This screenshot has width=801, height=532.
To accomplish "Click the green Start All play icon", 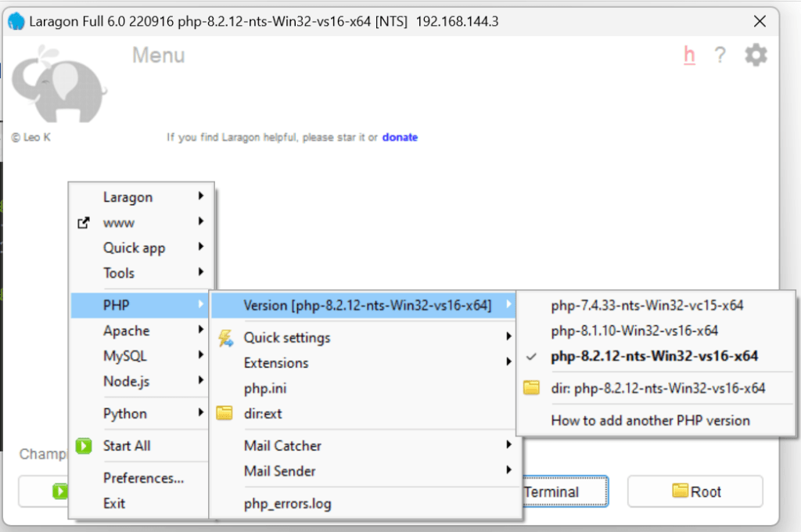I will pyautogui.click(x=84, y=446).
